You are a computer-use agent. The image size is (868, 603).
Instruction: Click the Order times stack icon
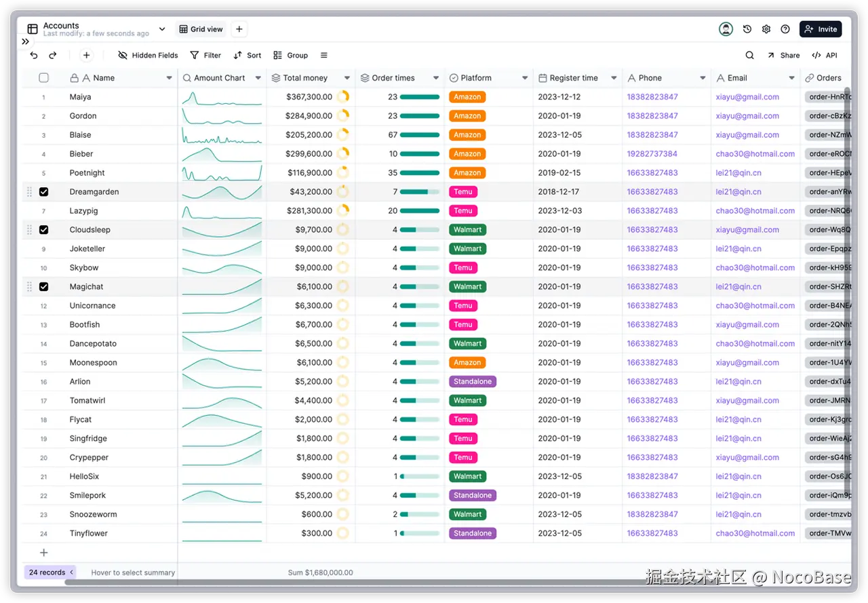(x=365, y=78)
